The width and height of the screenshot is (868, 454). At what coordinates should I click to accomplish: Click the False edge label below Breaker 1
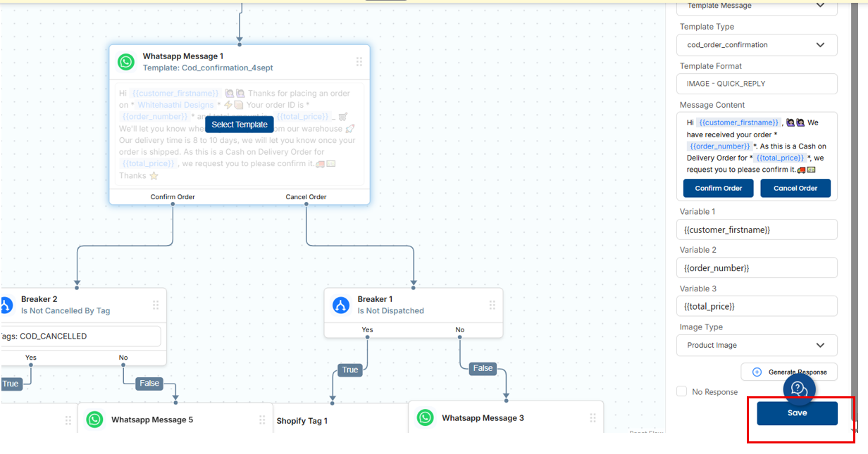(483, 368)
